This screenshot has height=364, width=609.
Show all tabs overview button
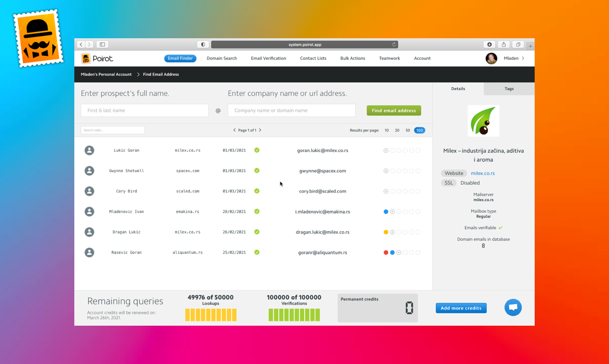click(518, 45)
